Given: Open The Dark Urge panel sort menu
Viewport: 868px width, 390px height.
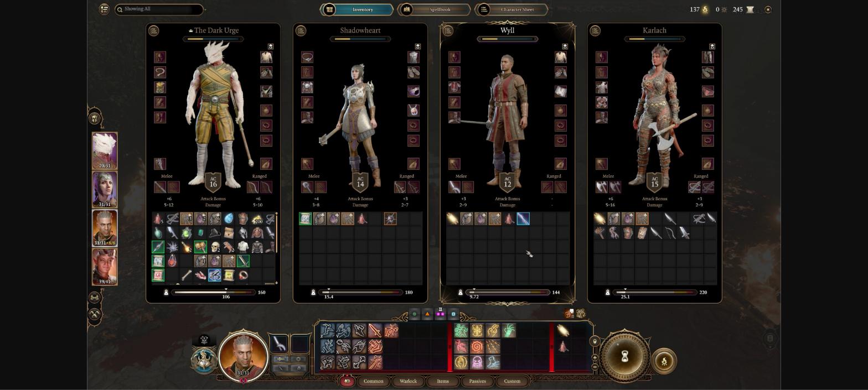Looking at the screenshot, I should click(x=154, y=30).
